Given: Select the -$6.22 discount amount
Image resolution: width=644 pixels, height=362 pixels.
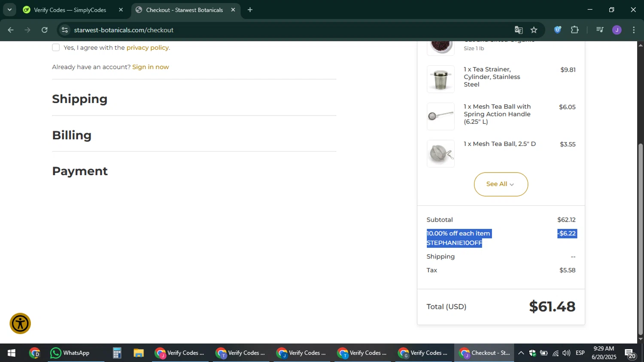Looking at the screenshot, I should click(x=567, y=234).
